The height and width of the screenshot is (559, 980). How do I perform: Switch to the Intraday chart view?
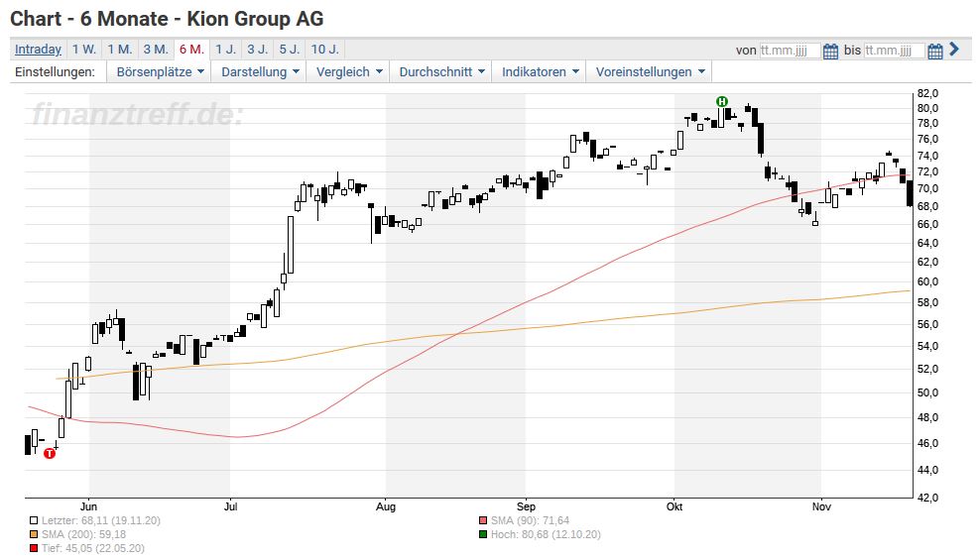(38, 50)
